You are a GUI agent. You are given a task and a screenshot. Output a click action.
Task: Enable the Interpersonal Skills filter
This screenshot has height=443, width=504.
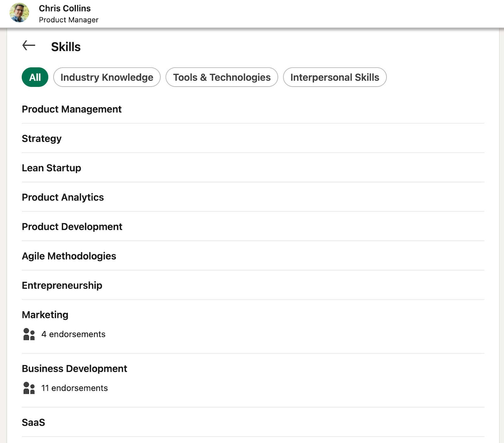pos(335,77)
